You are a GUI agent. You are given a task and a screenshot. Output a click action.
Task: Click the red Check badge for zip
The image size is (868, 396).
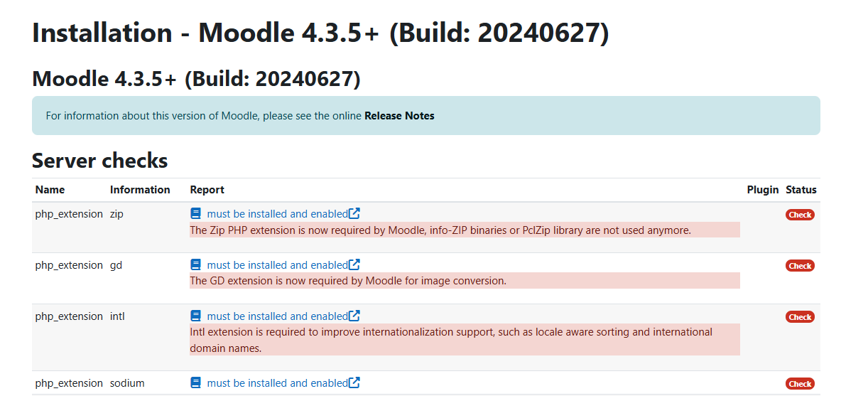click(x=800, y=215)
